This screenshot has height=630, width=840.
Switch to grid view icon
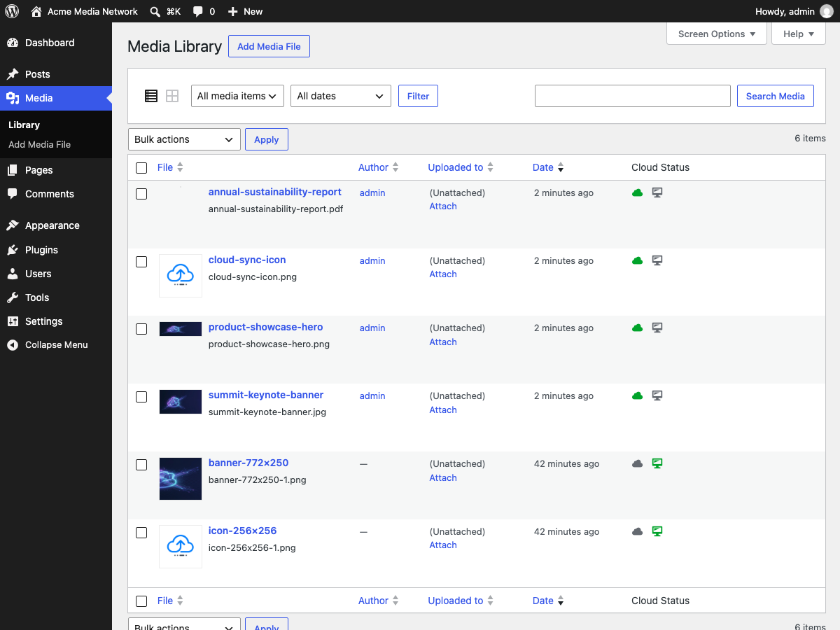[172, 96]
